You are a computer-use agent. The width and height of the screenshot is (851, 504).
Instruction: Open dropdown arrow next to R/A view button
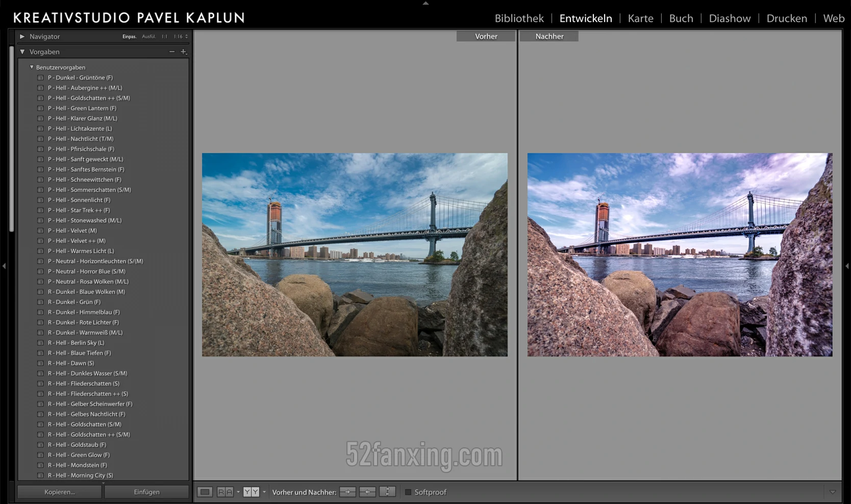coord(238,492)
